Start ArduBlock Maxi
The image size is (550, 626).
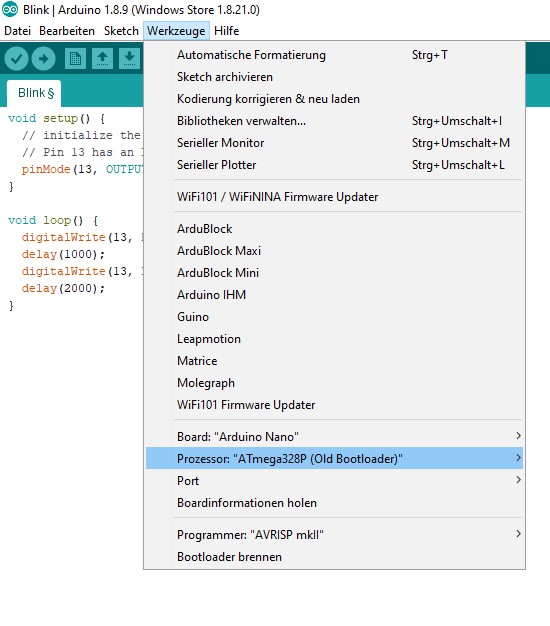pos(334,251)
